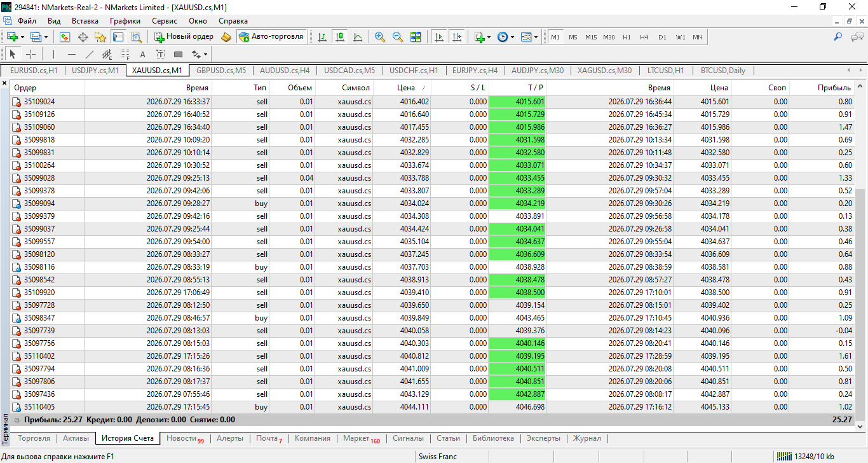The height and width of the screenshot is (463, 868).
Task: Open the Сервис menu
Action: (x=165, y=20)
